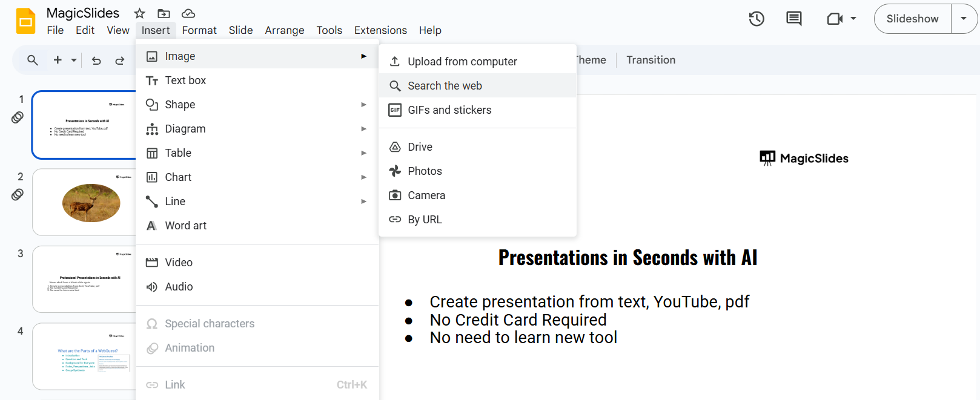Viewport: 980px width, 400px height.
Task: Select Text box from Insert menu
Action: (x=185, y=80)
